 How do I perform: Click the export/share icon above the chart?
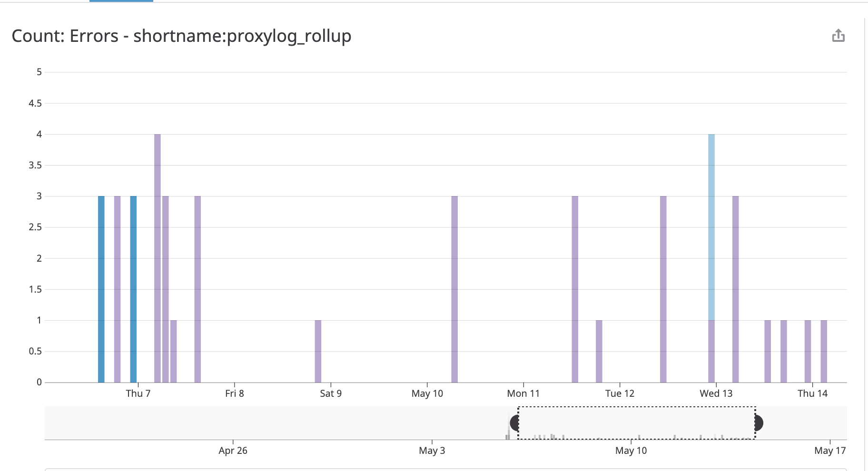[838, 35]
